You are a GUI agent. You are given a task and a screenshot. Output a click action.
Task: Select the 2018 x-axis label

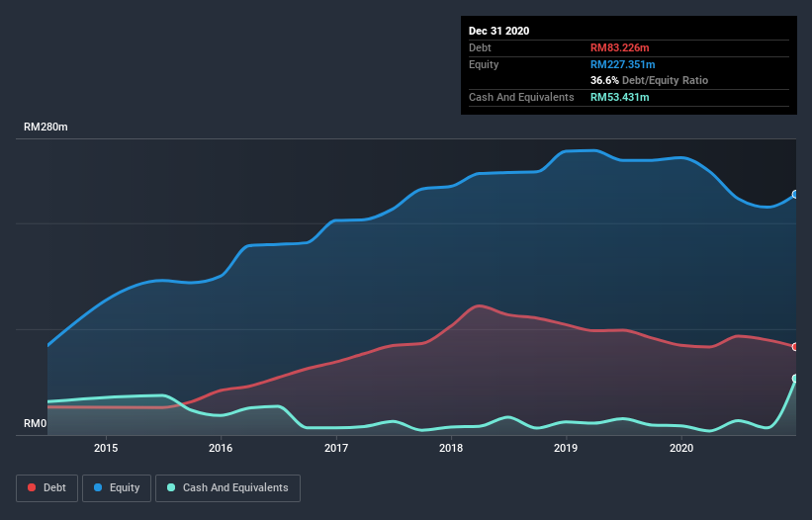point(451,448)
